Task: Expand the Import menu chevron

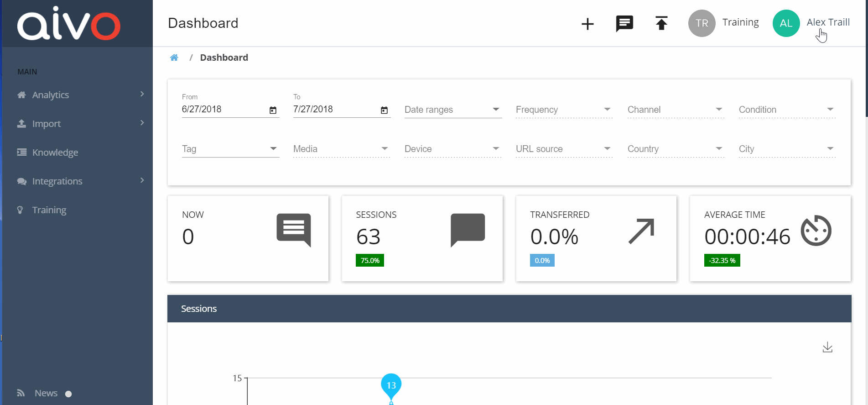Action: click(x=142, y=123)
